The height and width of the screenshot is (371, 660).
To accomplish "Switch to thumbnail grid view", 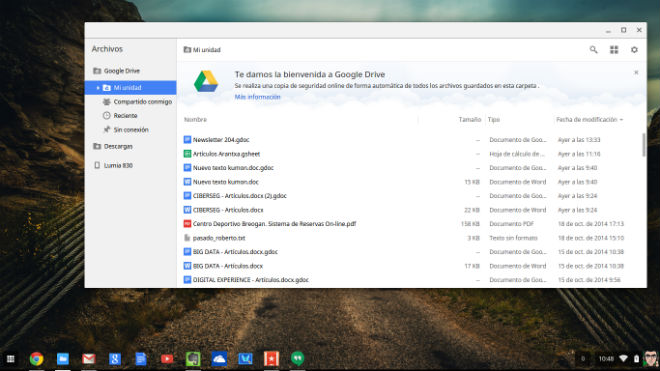I will coord(614,50).
